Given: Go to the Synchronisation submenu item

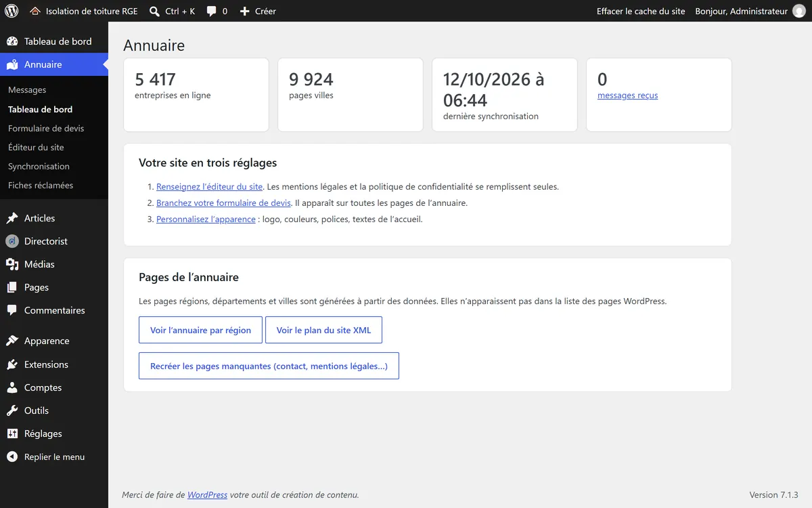Looking at the screenshot, I should (x=39, y=166).
